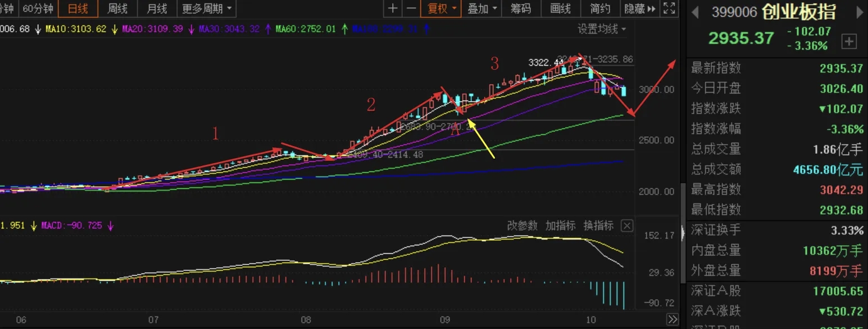Click the MA20:3109.39 legend label

(152, 29)
